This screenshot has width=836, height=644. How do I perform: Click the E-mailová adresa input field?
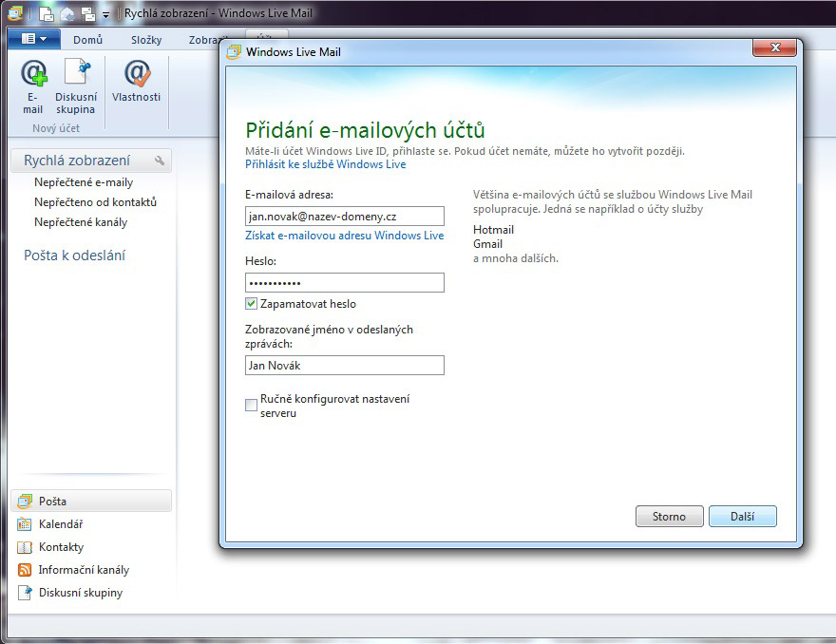click(x=344, y=217)
